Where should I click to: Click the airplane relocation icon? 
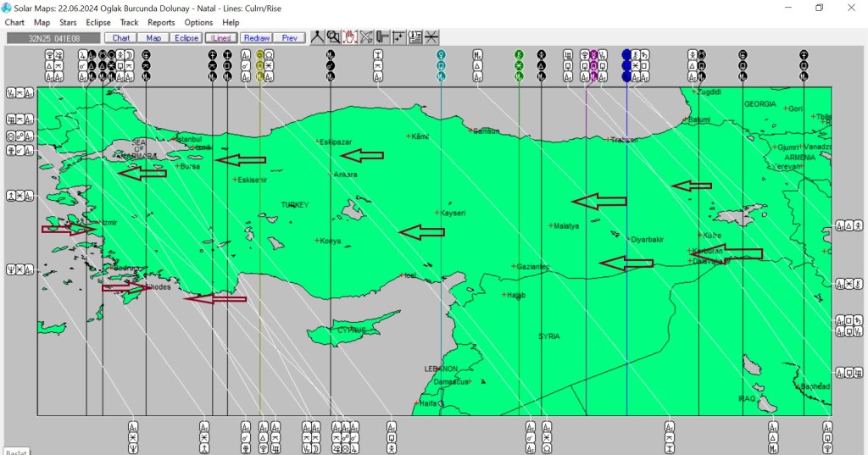pos(366,37)
